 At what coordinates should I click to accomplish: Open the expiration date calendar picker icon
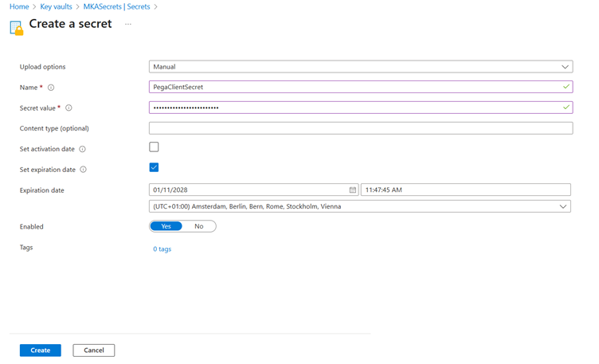tap(352, 190)
